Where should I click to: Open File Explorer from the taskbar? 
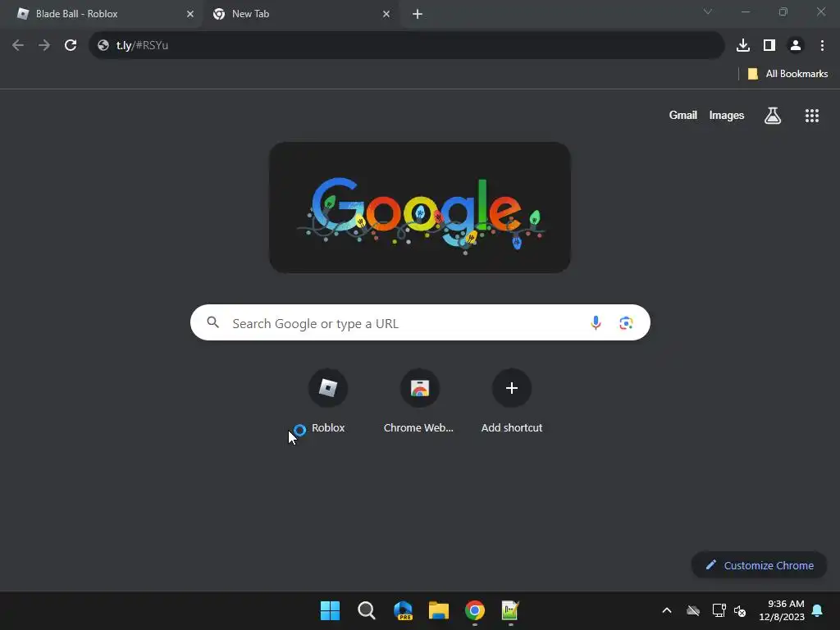point(439,610)
